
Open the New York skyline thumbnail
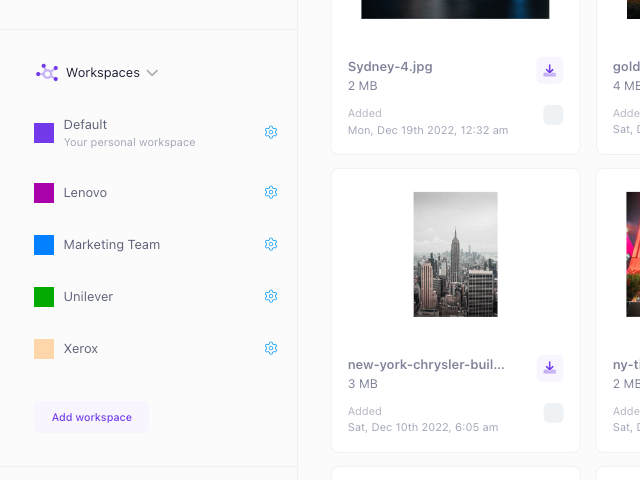[x=456, y=254]
